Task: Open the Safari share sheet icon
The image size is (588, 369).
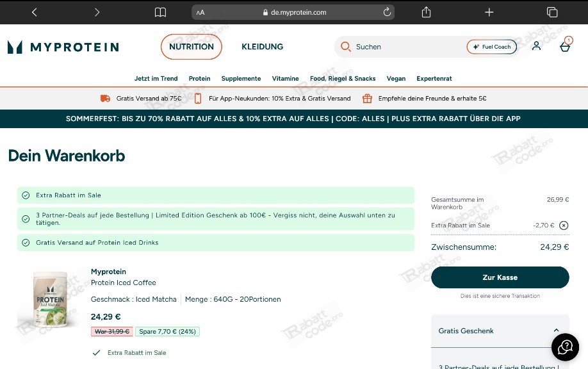Action: coord(426,12)
